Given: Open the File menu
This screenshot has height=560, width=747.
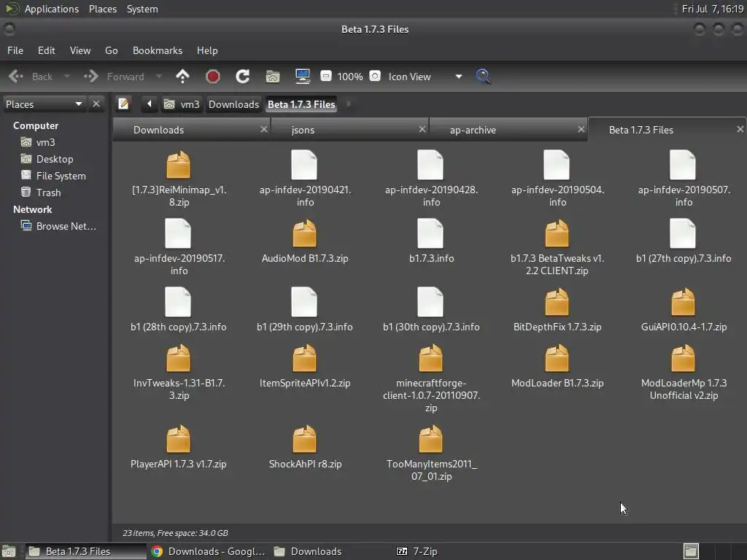Looking at the screenshot, I should click(x=15, y=50).
